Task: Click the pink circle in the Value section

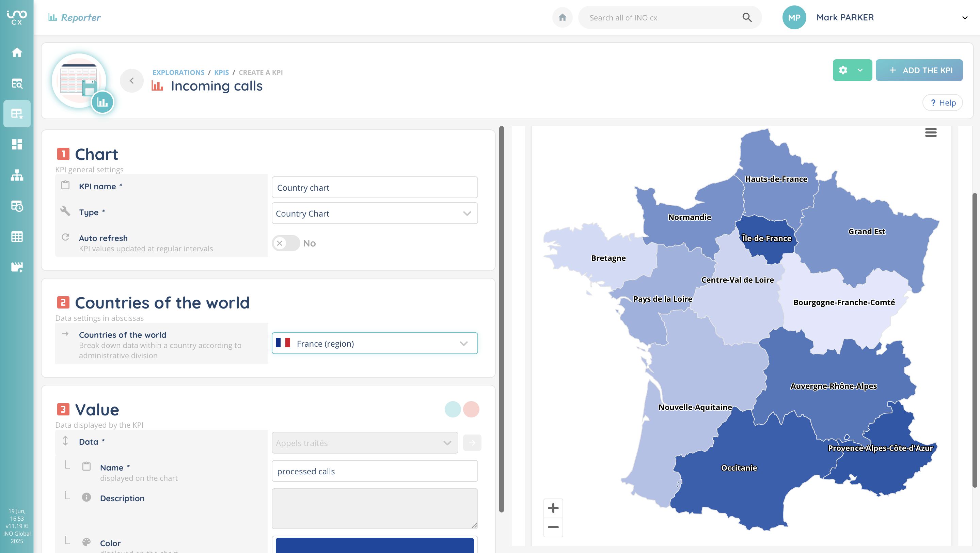Action: (471, 409)
